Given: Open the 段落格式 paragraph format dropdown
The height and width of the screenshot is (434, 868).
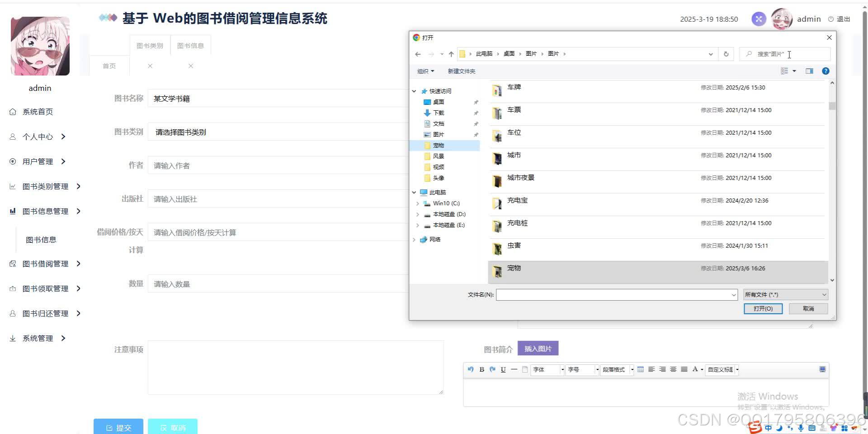Looking at the screenshot, I should pyautogui.click(x=617, y=369).
